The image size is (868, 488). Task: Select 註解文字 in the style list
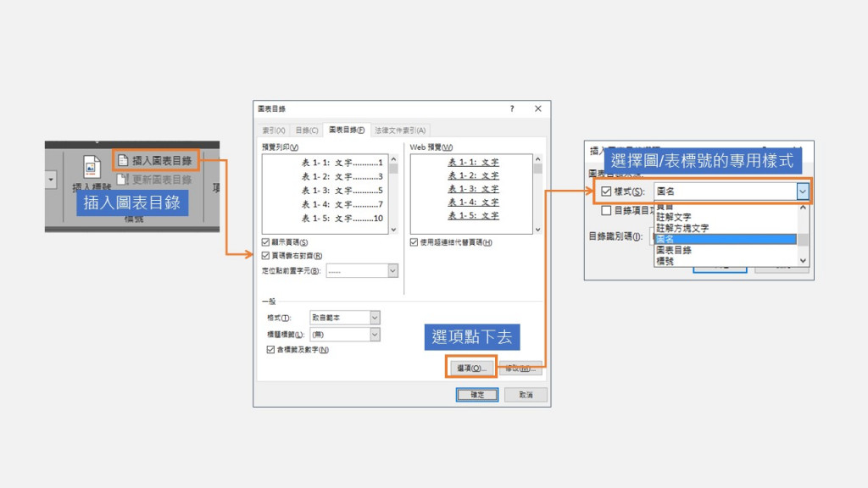(673, 218)
